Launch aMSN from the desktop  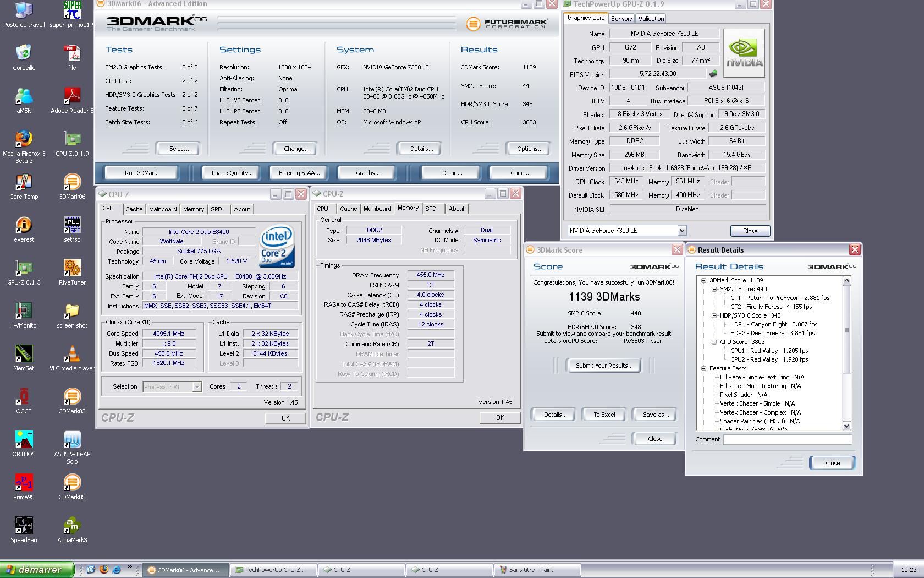24,101
